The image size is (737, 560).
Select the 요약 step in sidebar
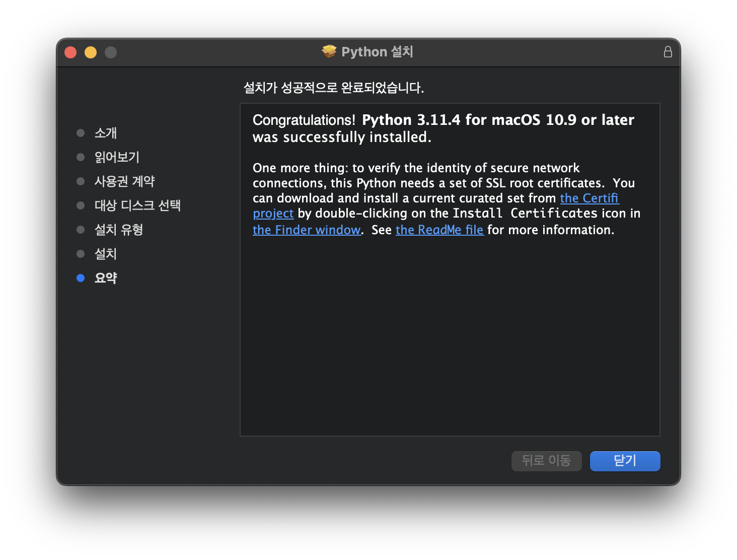(x=106, y=278)
